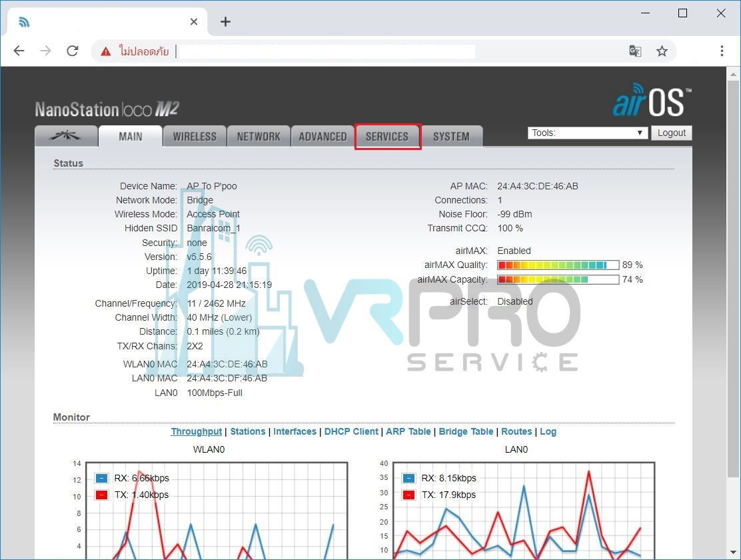
Task: Click the WLAN0 TX red legend swatch
Action: pyautogui.click(x=101, y=495)
